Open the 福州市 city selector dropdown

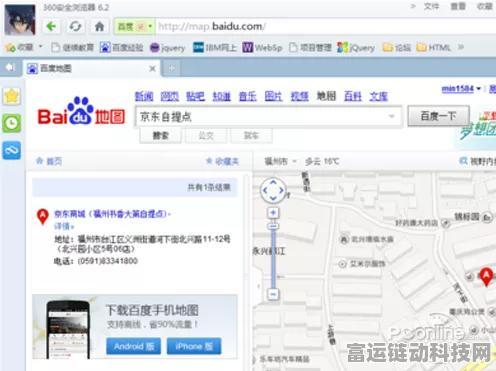(x=281, y=161)
